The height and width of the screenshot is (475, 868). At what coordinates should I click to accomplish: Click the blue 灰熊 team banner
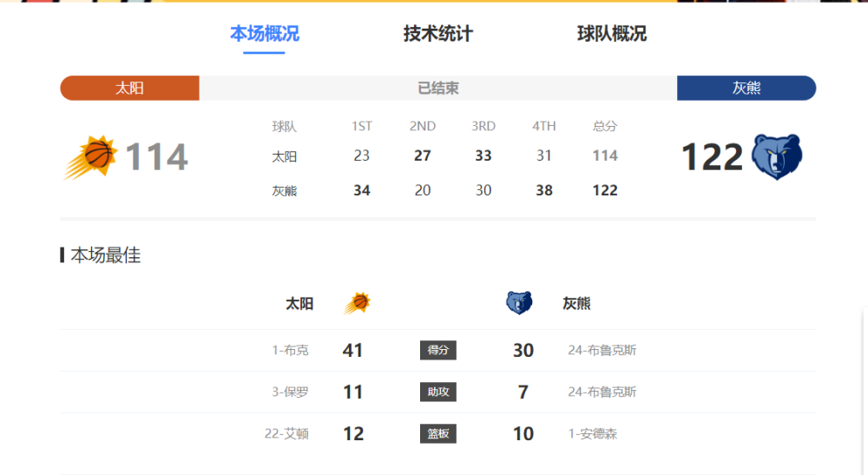(x=746, y=88)
